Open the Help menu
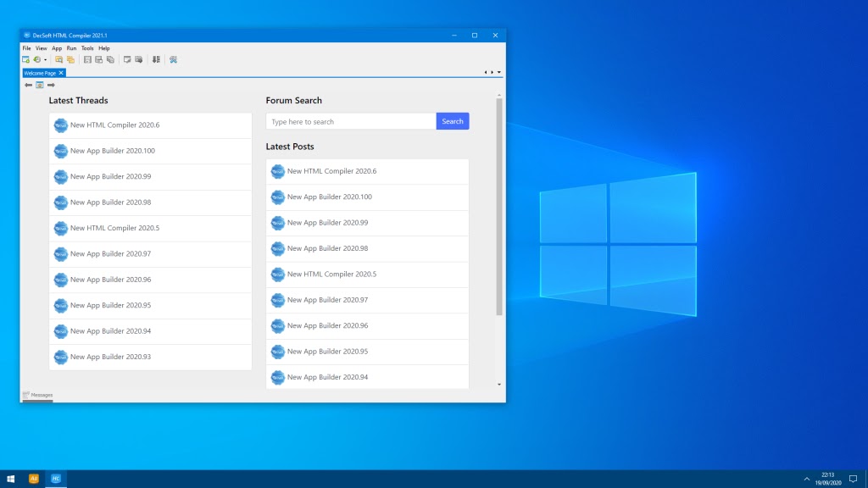 coord(104,48)
